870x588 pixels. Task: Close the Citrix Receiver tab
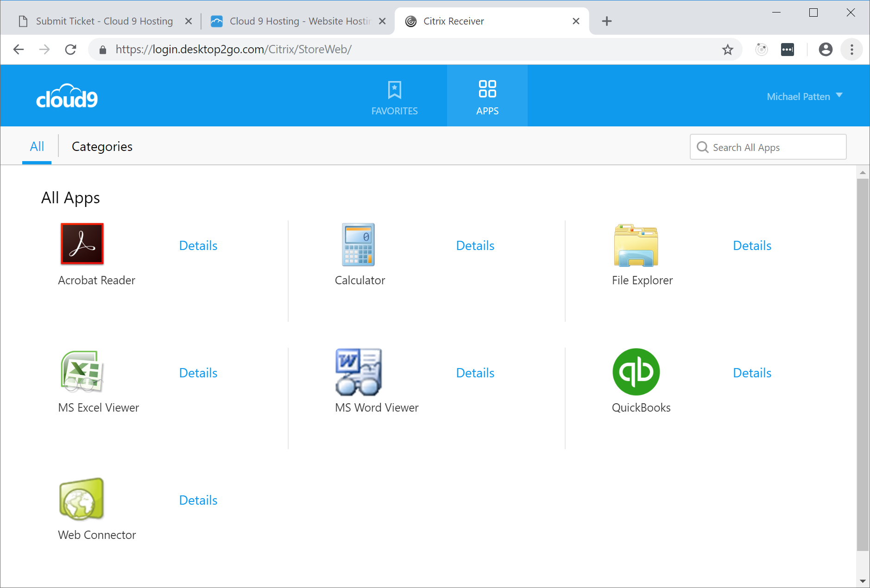tap(576, 21)
